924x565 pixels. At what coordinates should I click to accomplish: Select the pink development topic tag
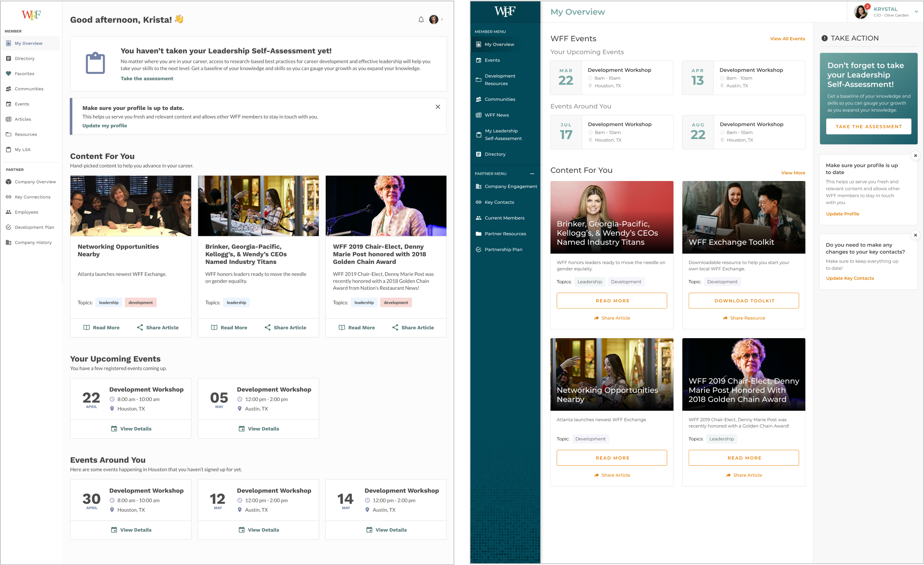(x=141, y=303)
